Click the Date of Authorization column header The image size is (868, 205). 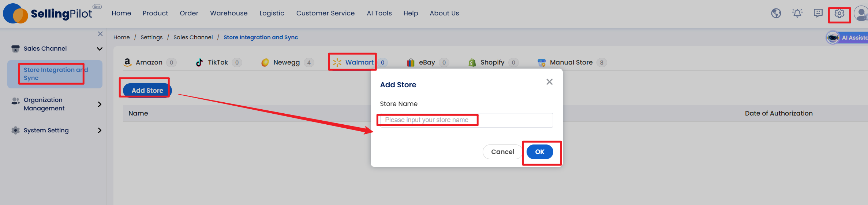779,113
